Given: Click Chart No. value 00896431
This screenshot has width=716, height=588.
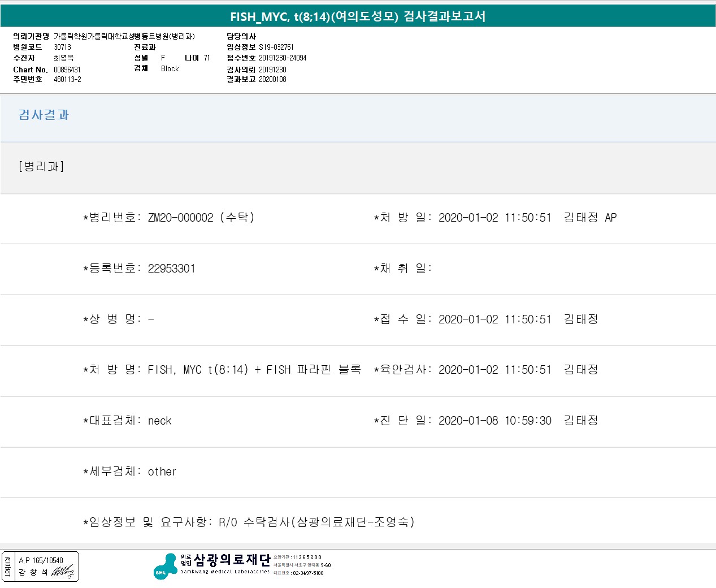Looking at the screenshot, I should (x=67, y=70).
